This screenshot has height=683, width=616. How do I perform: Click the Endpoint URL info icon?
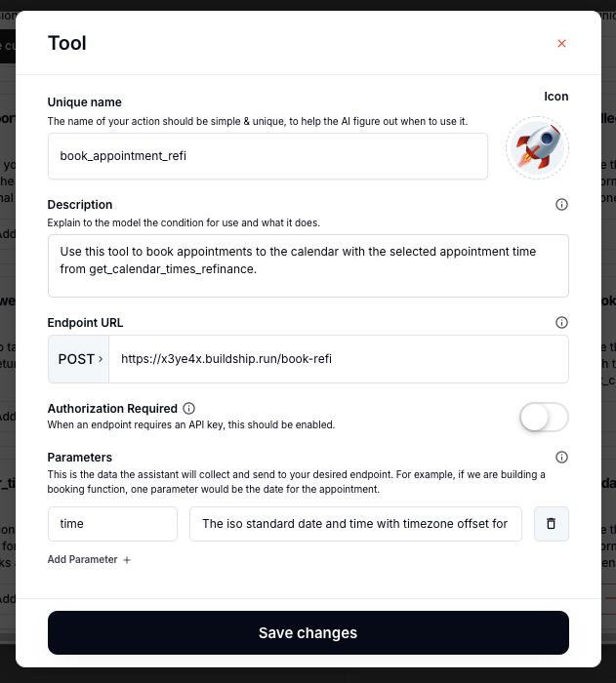pyautogui.click(x=561, y=322)
